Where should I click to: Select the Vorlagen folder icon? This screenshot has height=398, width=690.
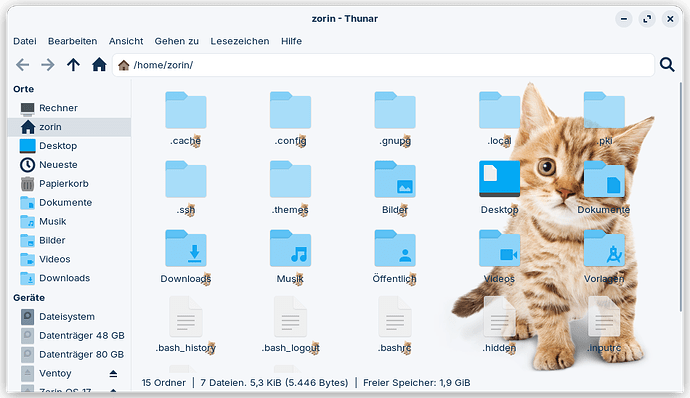604,248
